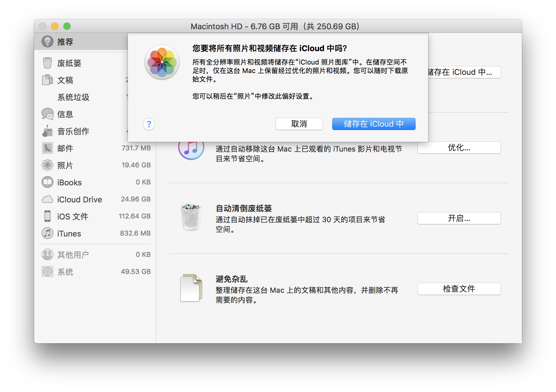
Task: Click the 避免杂乱 heading
Action: 231,279
